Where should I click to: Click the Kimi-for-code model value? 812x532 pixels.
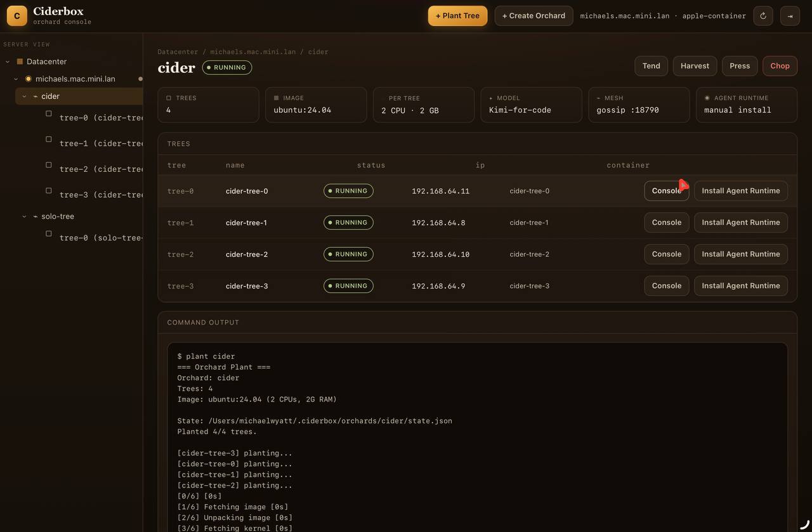(x=520, y=110)
